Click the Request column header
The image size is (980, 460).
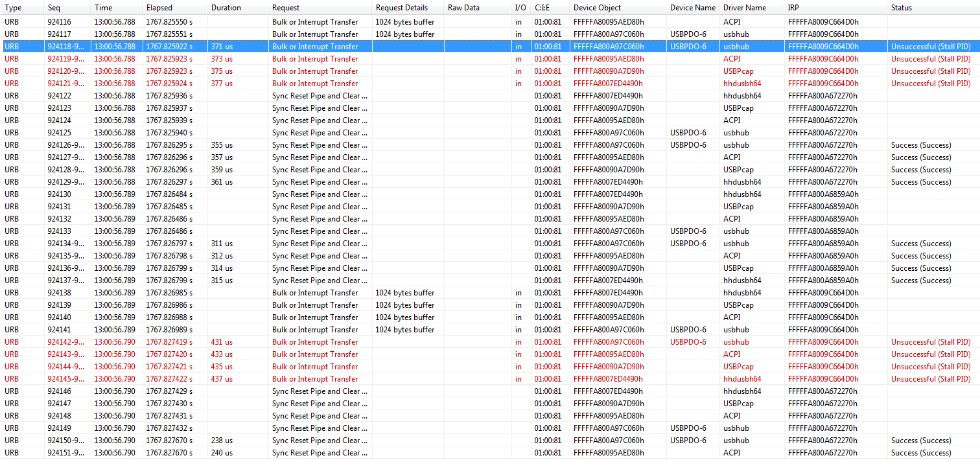click(320, 8)
